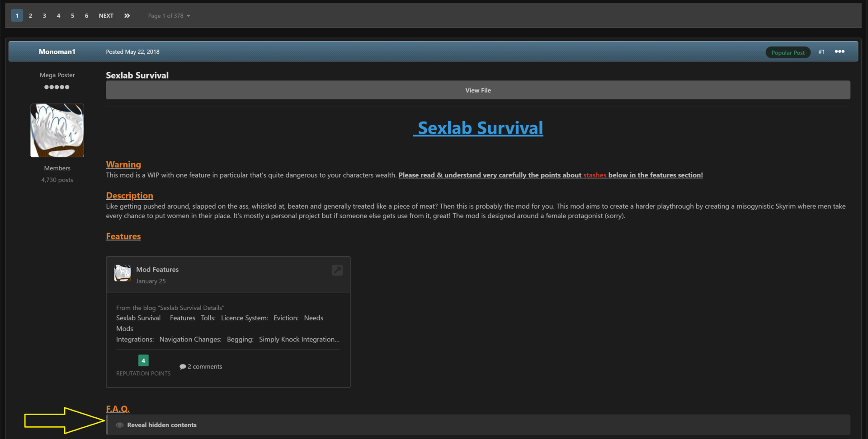The height and width of the screenshot is (439, 868).
Task: Click the From the blog "Sexlab Survival Details" text
Action: tap(170, 308)
